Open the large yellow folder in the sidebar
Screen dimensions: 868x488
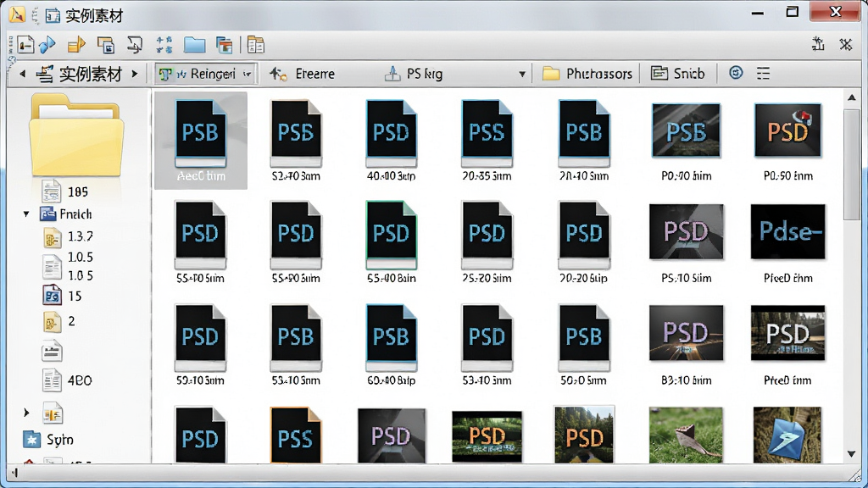75,136
